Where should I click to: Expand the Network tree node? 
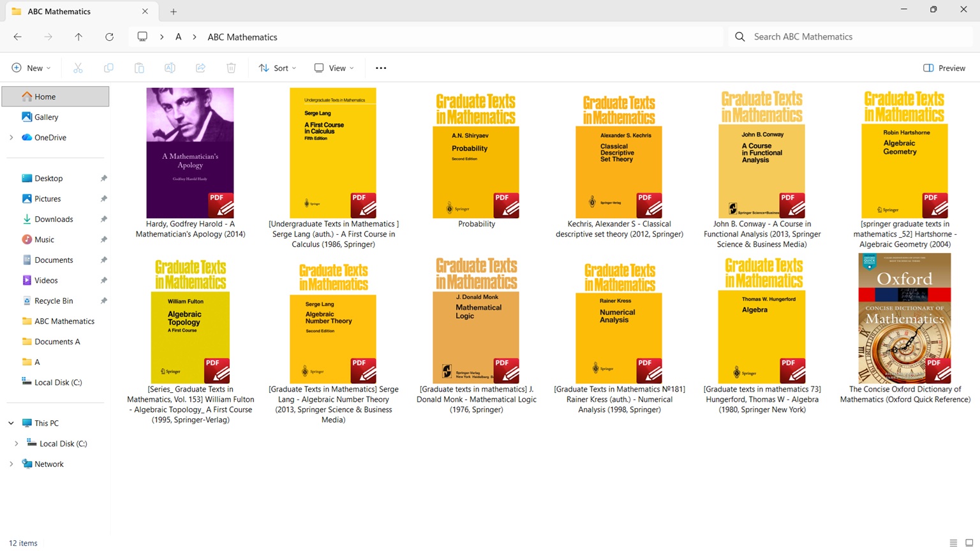11,464
